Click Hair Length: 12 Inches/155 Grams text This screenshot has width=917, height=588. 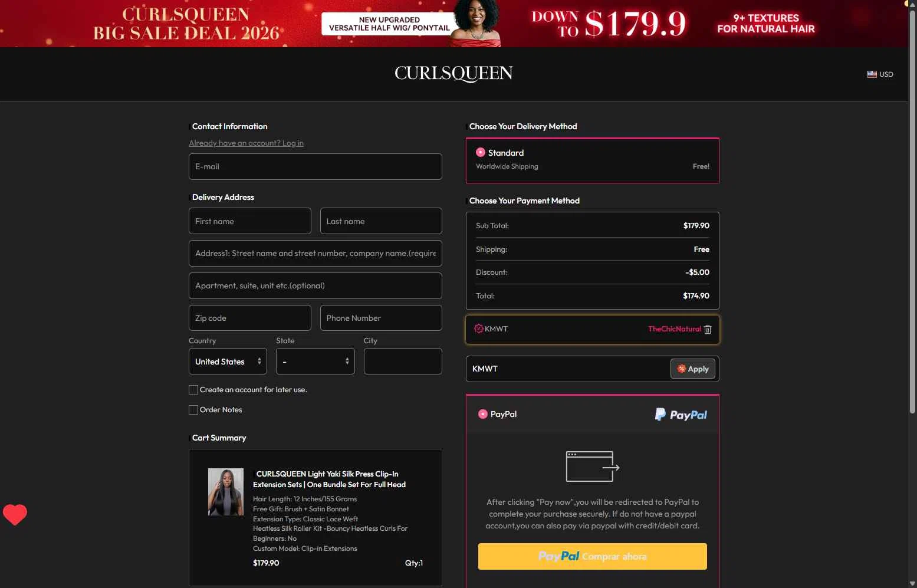tap(305, 499)
